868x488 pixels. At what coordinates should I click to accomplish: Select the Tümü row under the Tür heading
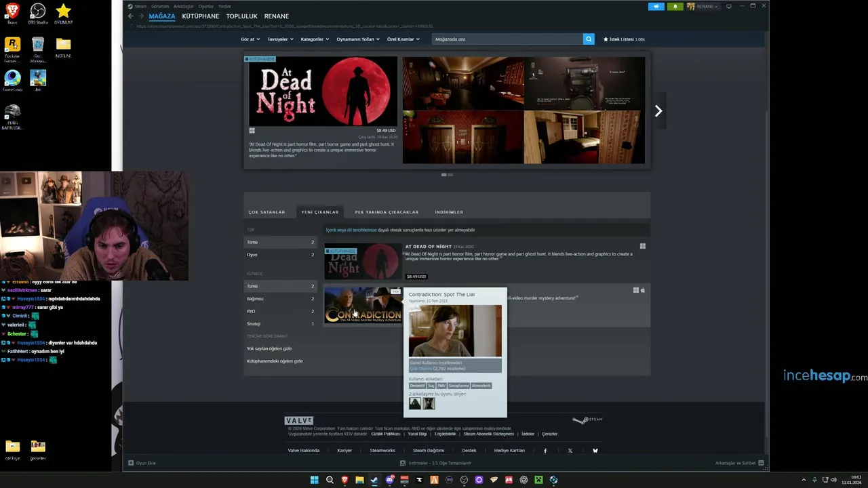click(280, 242)
